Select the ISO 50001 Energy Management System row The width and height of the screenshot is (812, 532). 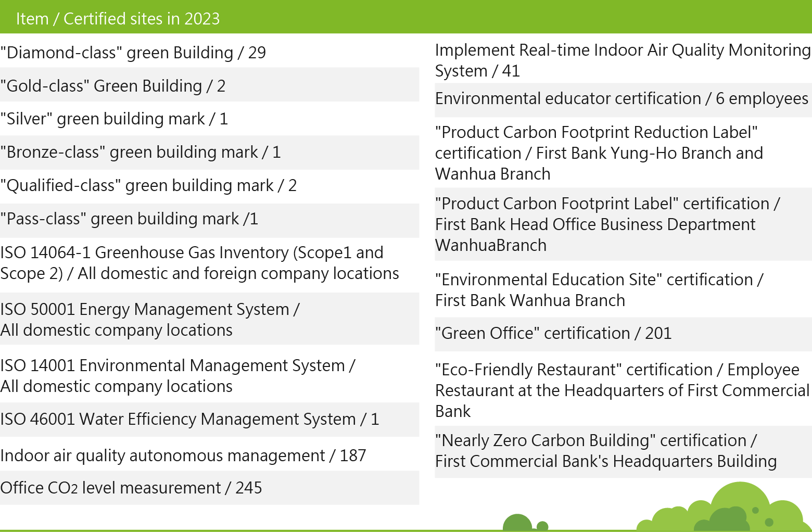click(x=209, y=319)
